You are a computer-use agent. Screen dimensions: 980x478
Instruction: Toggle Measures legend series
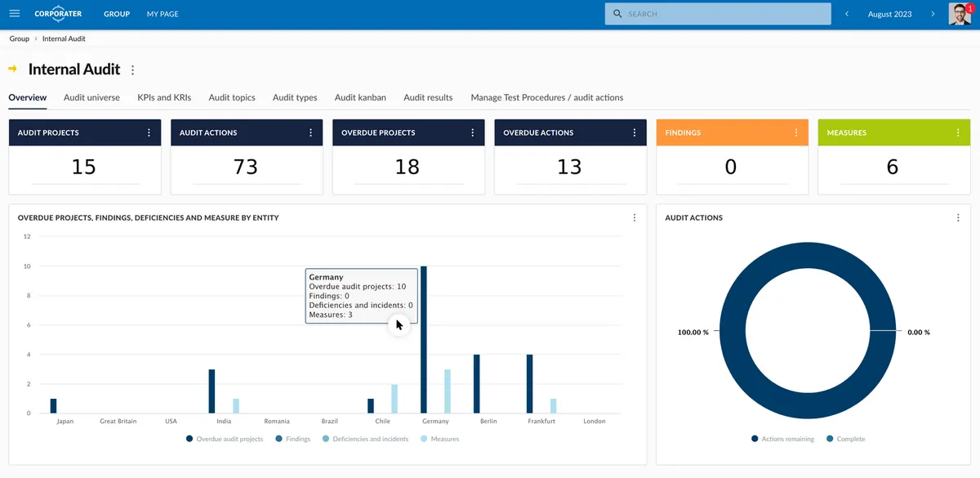[439, 439]
